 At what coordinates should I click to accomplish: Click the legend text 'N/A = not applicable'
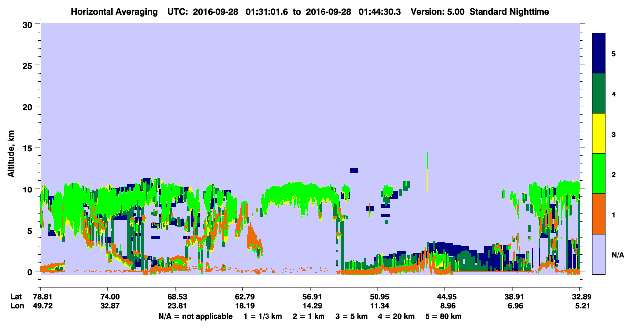click(196, 316)
